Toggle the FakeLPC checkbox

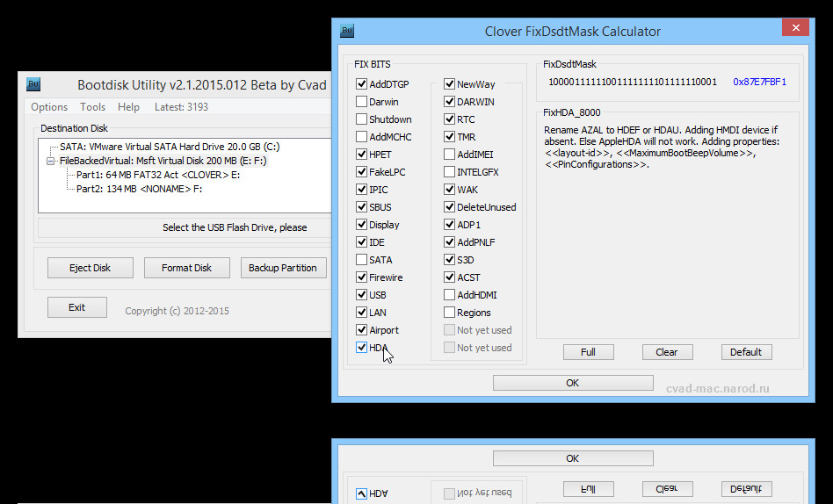[x=361, y=172]
